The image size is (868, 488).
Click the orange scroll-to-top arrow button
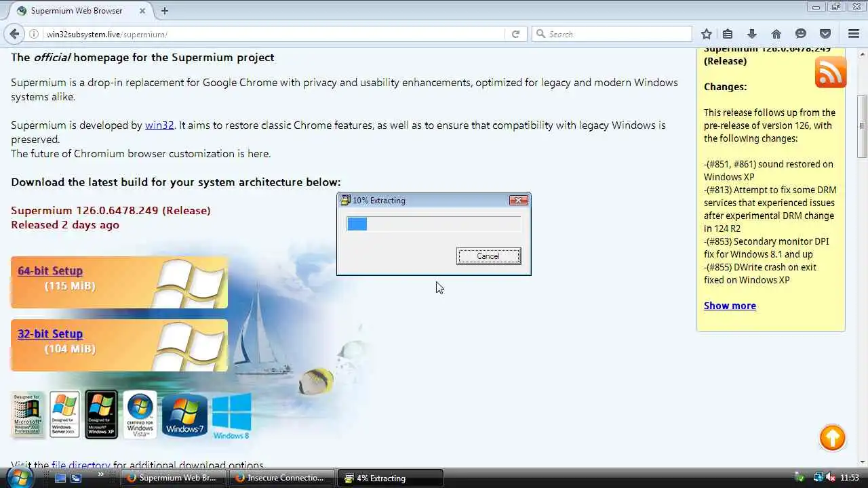click(x=833, y=438)
